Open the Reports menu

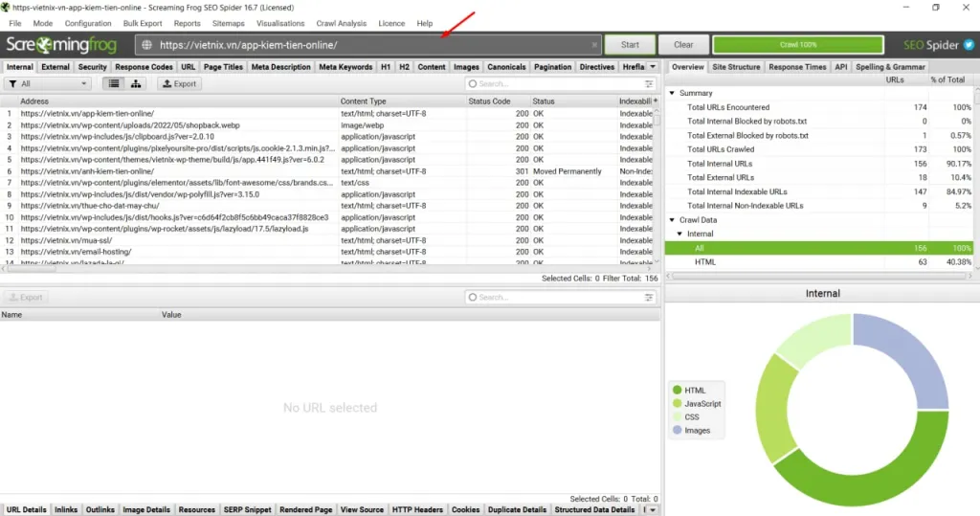[x=187, y=23]
